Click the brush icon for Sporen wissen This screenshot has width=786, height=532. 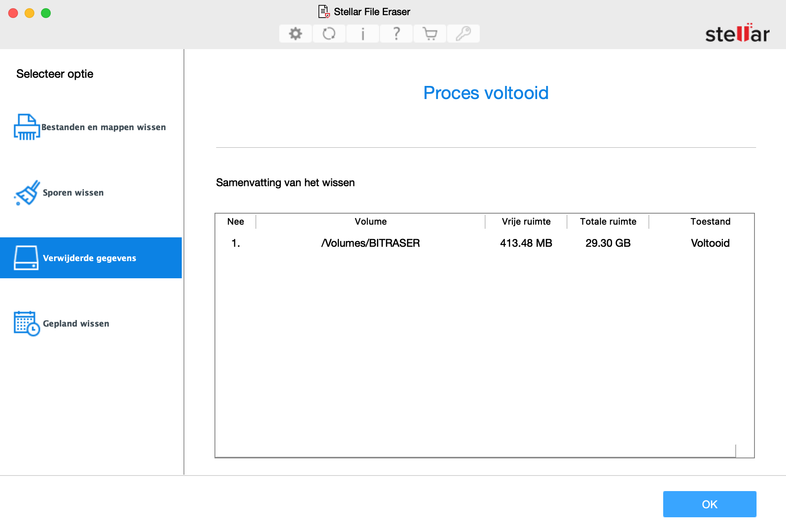27,192
